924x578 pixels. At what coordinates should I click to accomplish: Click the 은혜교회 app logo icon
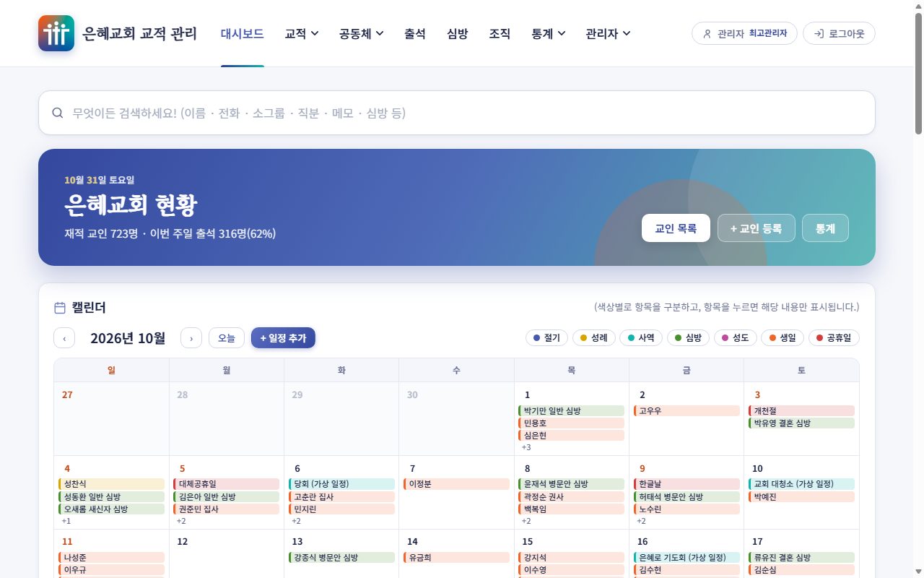pyautogui.click(x=56, y=33)
